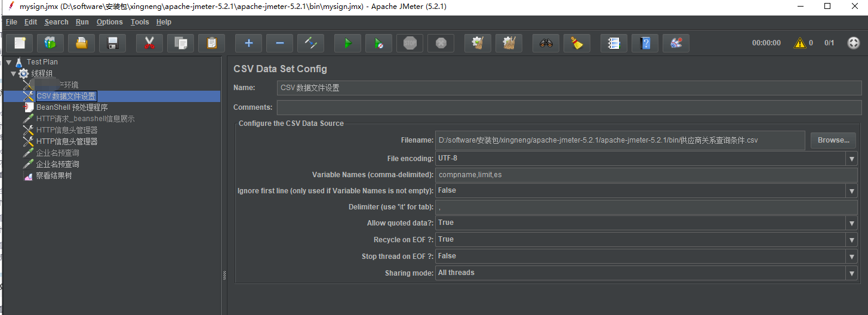This screenshot has width=868, height=315.
Task: Click the Expand All plus icon
Action: coord(248,43)
